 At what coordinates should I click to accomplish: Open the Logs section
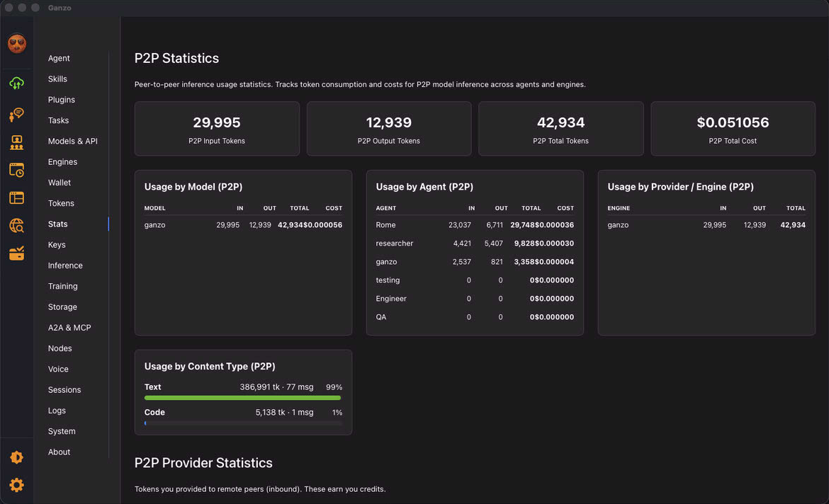(57, 411)
